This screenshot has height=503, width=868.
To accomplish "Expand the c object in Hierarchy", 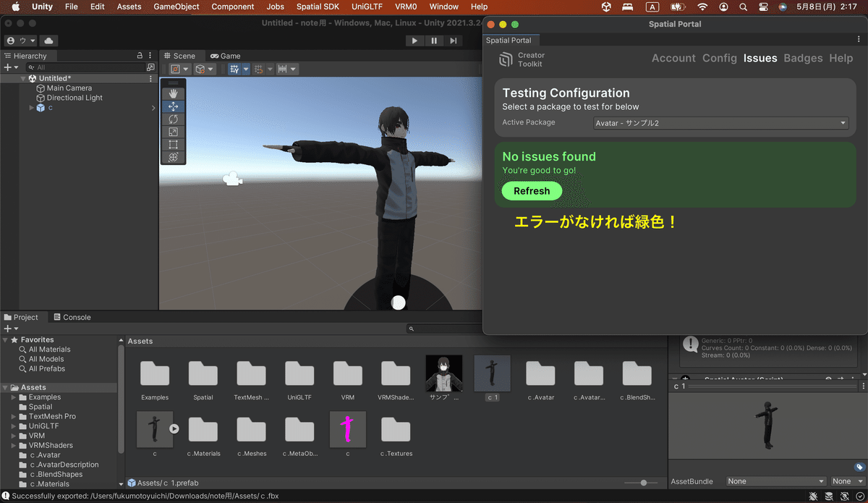I will [x=31, y=107].
